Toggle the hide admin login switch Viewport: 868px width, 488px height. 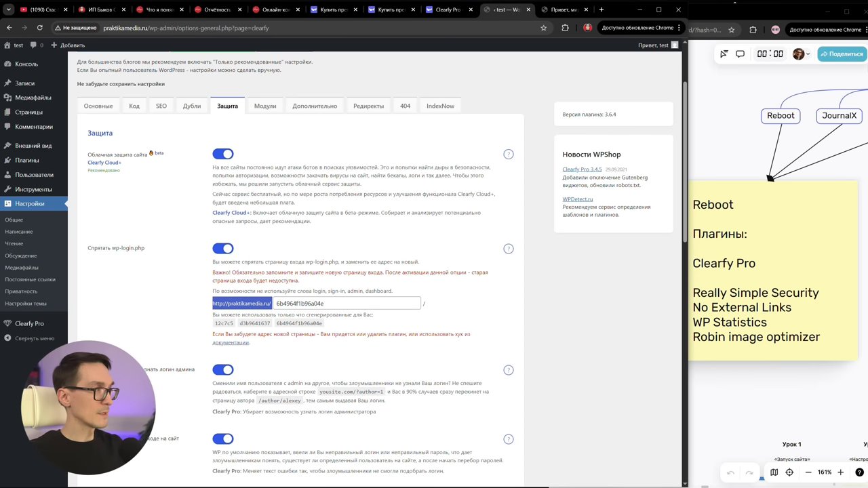223,370
